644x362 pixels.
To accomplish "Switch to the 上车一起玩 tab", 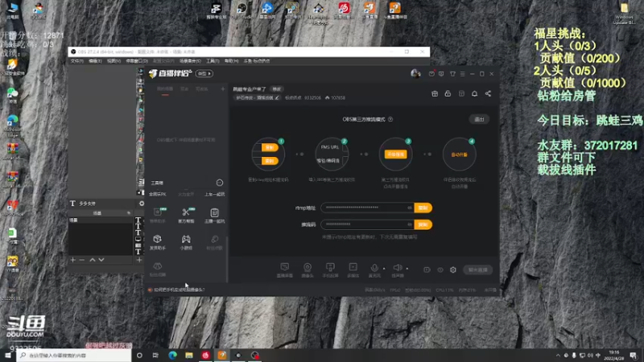I will click(214, 194).
